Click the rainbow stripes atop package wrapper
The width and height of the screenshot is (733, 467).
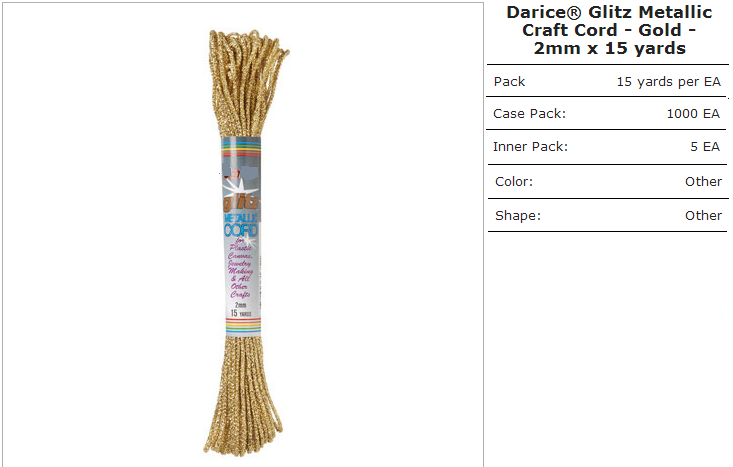241,149
